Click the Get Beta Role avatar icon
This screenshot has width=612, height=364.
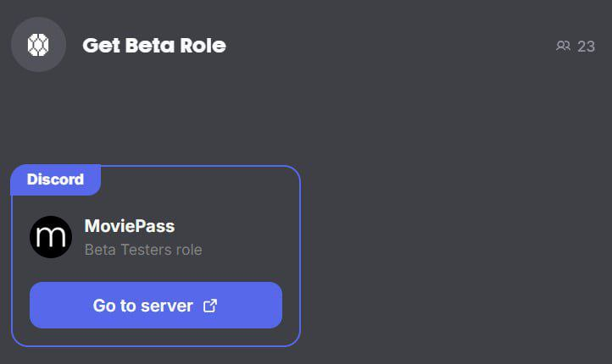[x=38, y=44]
